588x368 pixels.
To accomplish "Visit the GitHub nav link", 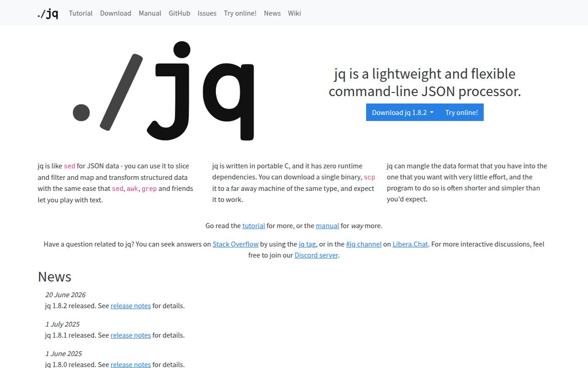I will click(x=179, y=13).
